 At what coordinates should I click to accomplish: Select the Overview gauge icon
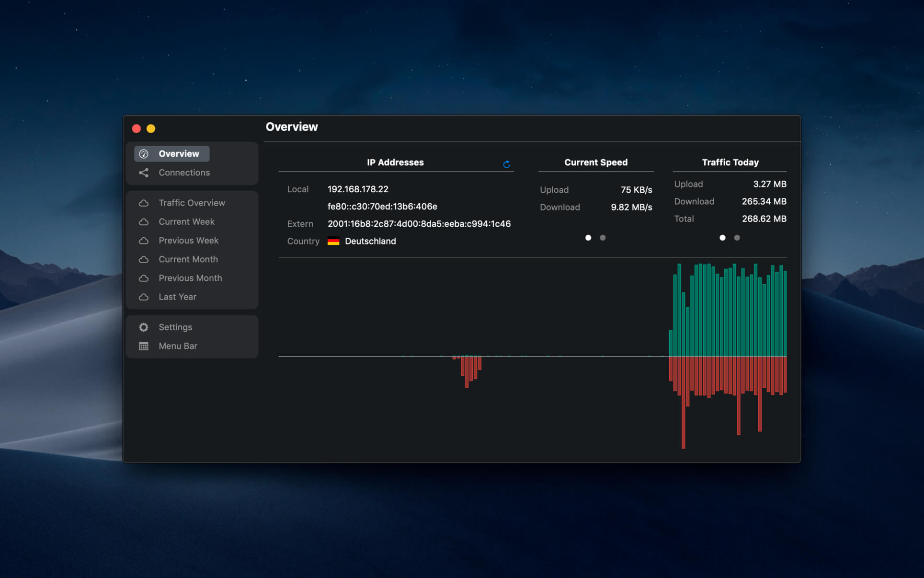tap(144, 153)
